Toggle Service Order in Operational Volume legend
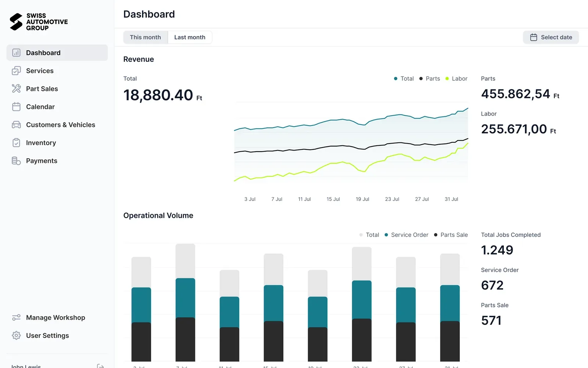 [406, 235]
